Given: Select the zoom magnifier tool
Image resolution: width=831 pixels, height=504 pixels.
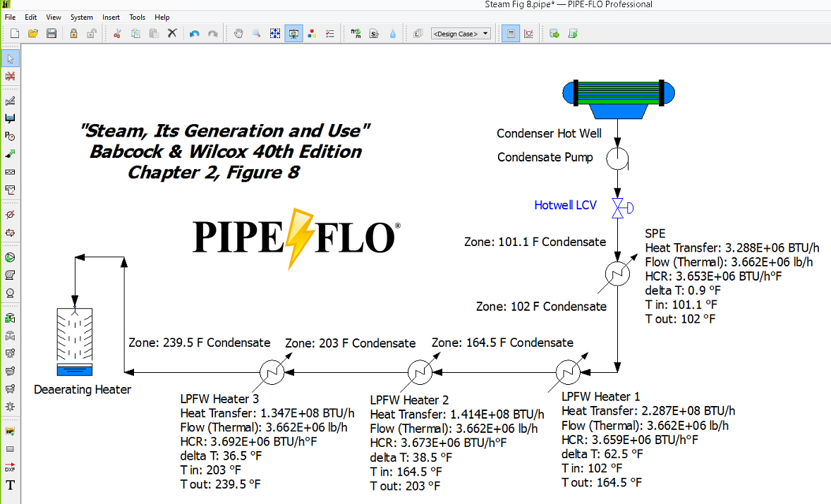Looking at the screenshot, I should click(257, 33).
